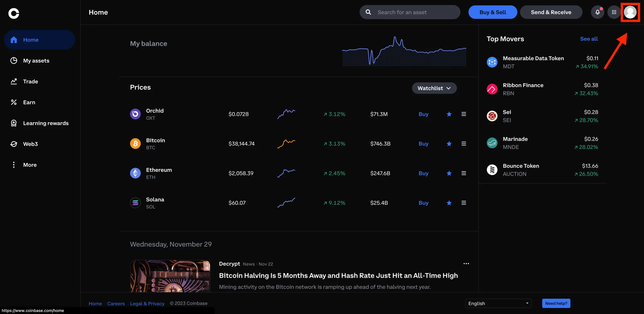This screenshot has height=314, width=644.
Task: Open the apps grid icon
Action: (x=614, y=12)
